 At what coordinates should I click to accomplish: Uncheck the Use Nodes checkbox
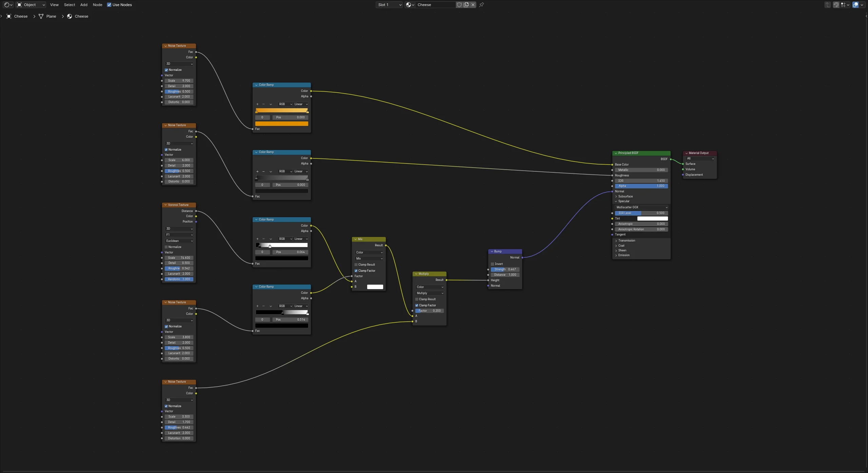point(109,5)
